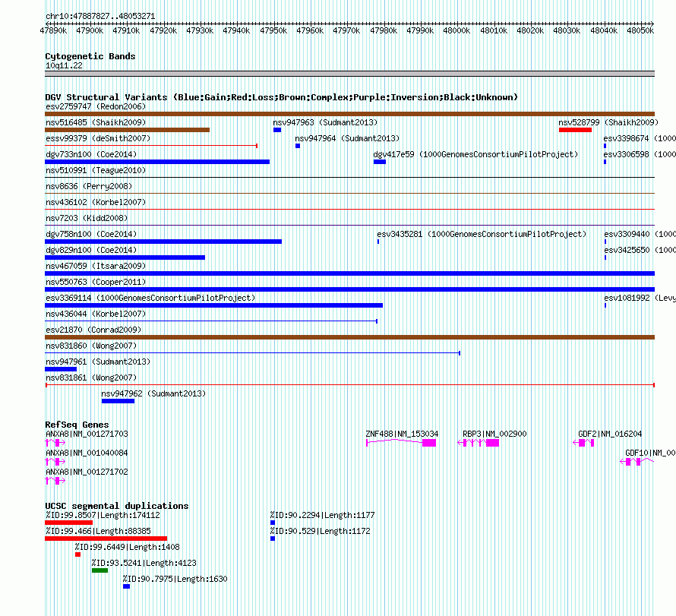Select the nsv516485 (Shaikh2009) brown variant bar
Viewport: 676px width, 616px height.
127,130
